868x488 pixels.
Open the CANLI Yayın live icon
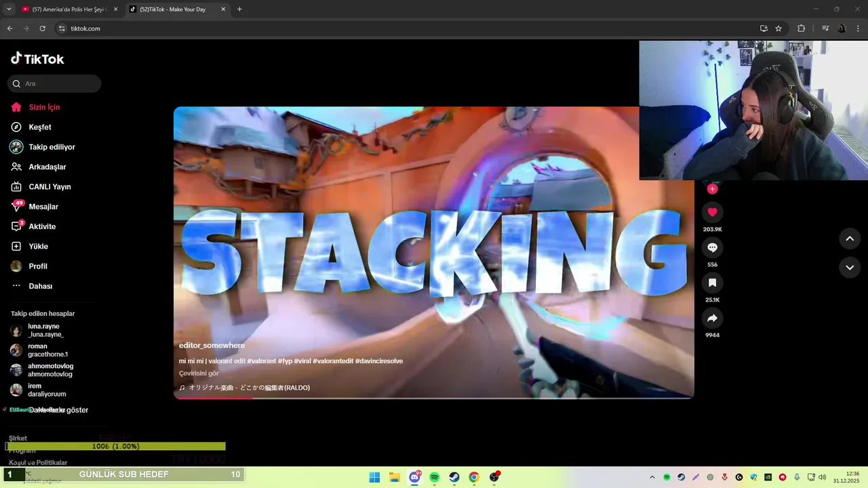click(16, 186)
